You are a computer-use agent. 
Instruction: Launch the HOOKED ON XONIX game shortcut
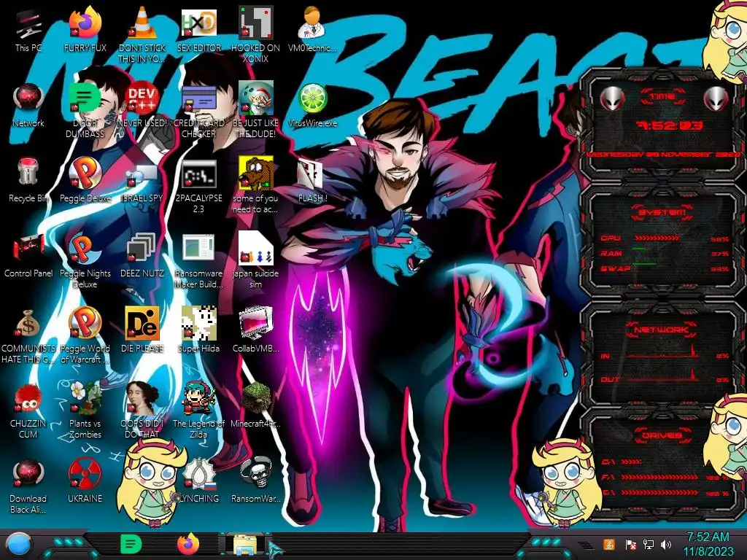(256, 36)
